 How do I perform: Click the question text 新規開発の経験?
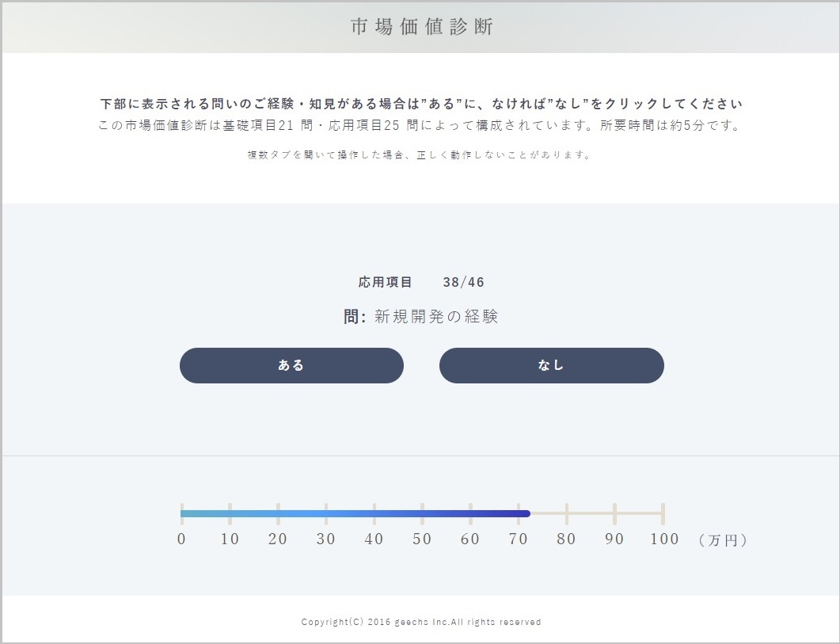point(436,316)
